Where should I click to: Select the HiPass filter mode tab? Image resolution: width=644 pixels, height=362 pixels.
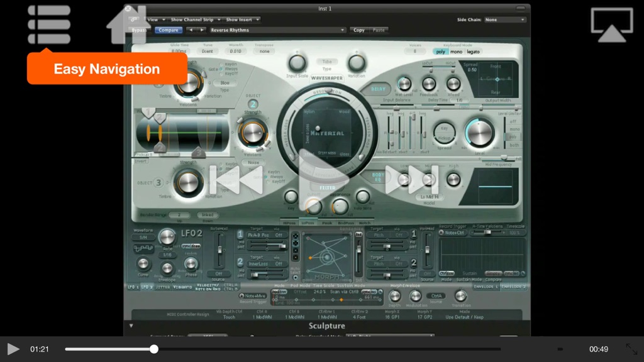(289, 223)
